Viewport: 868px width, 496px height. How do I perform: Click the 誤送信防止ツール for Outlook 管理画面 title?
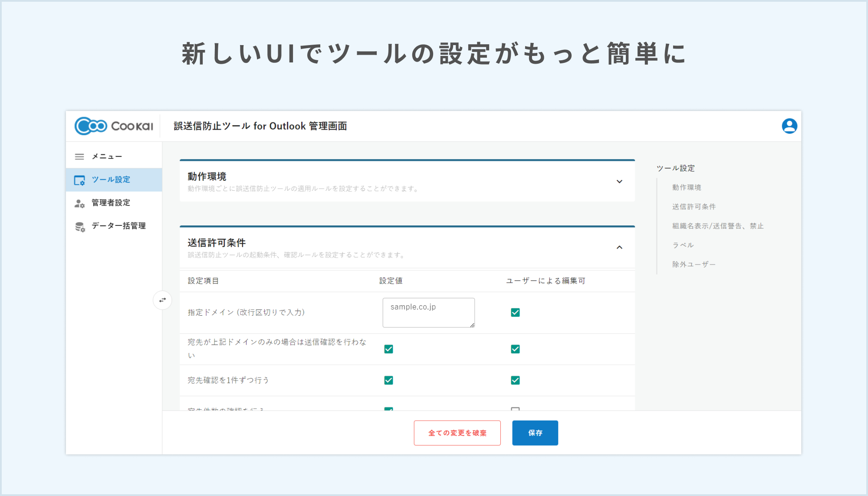(260, 126)
